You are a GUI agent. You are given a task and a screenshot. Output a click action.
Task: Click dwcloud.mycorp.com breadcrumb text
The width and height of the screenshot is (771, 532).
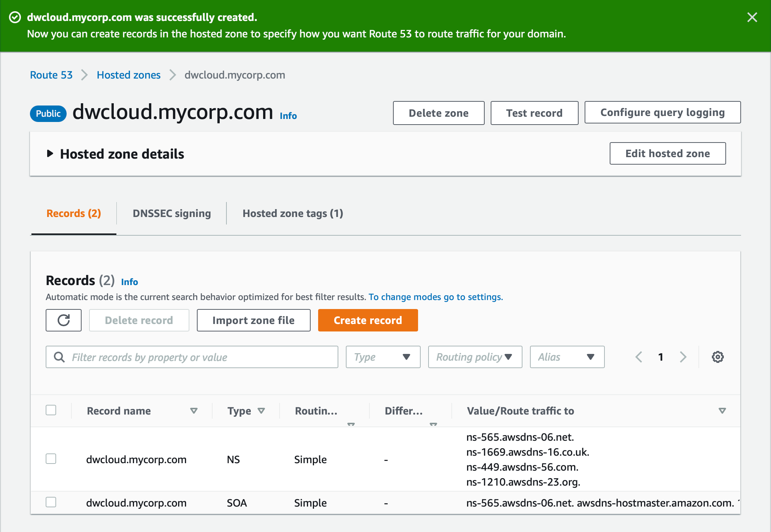235,75
